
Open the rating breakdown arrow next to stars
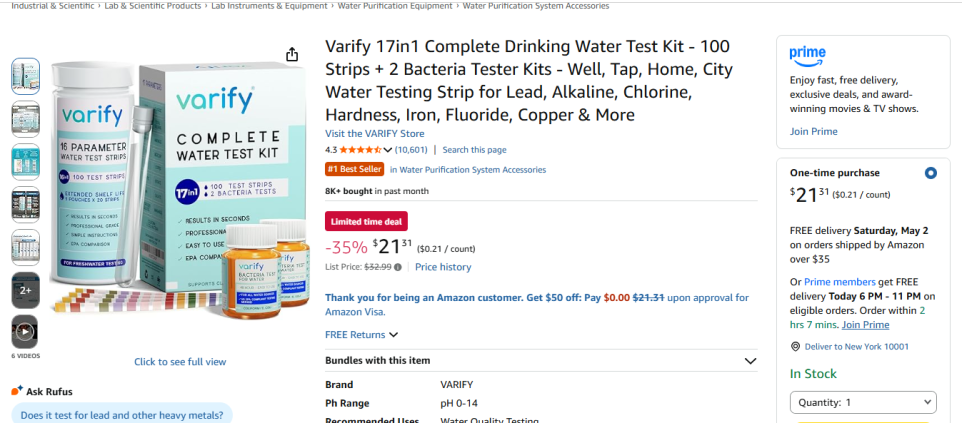[390, 150]
